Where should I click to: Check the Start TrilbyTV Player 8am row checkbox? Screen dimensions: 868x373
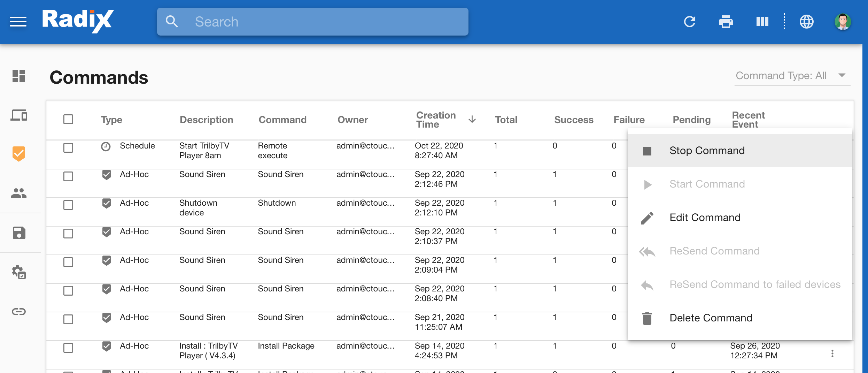coord(68,148)
